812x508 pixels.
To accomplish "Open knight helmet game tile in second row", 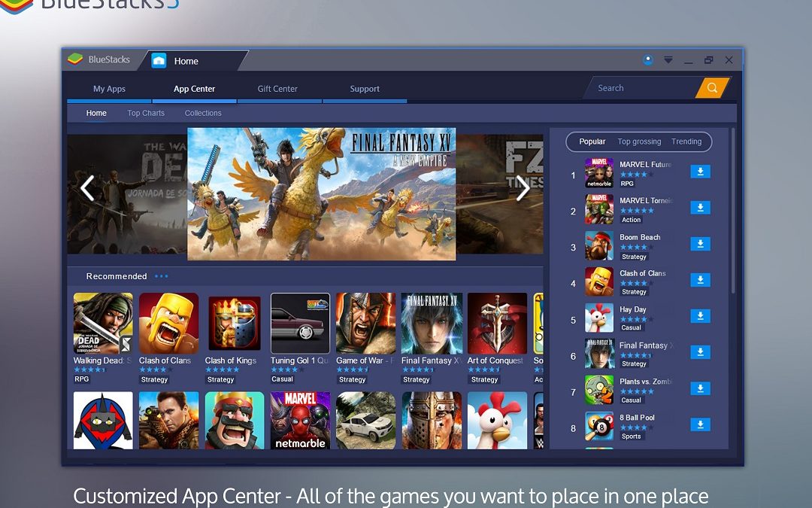I will [432, 421].
